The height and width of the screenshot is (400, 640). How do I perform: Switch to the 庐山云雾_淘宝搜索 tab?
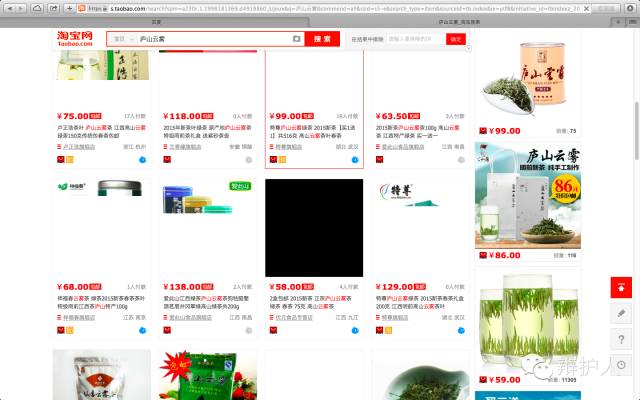[459, 22]
